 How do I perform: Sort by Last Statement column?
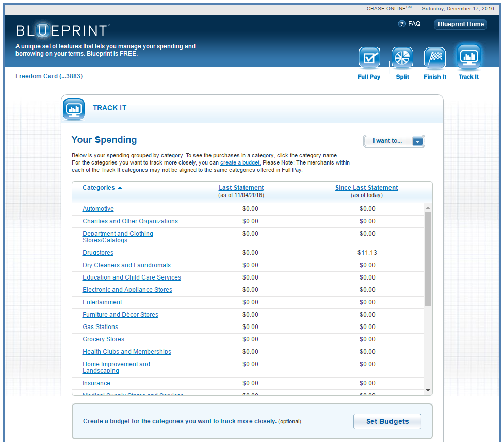point(241,188)
